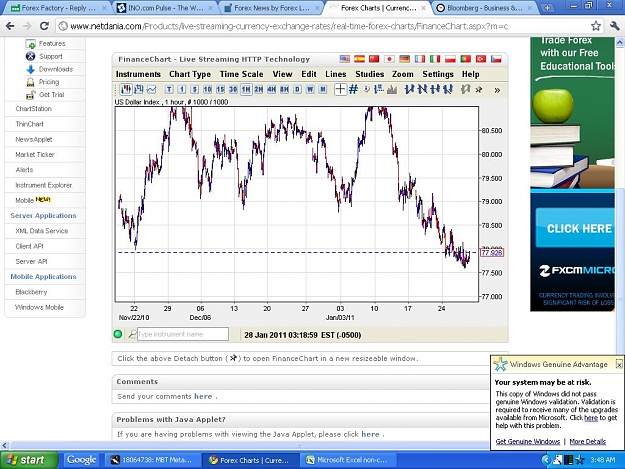Select the Italian flag language icon

pos(435,59)
